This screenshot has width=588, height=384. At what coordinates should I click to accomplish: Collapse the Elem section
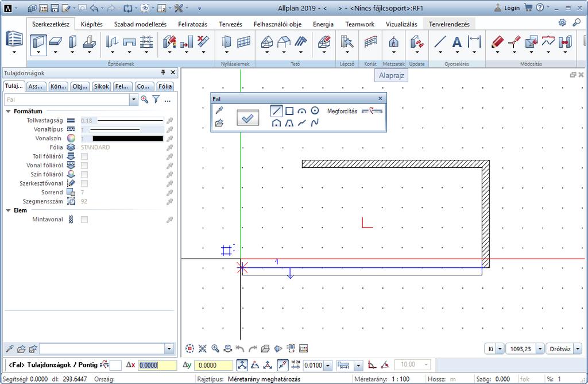click(8, 210)
